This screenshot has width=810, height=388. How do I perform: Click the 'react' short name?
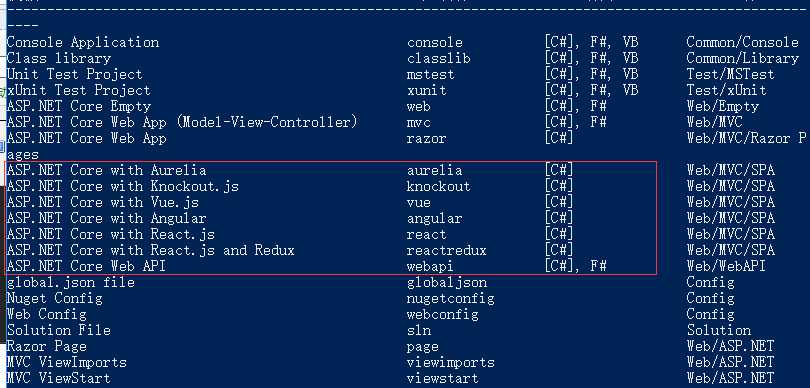tap(426, 235)
